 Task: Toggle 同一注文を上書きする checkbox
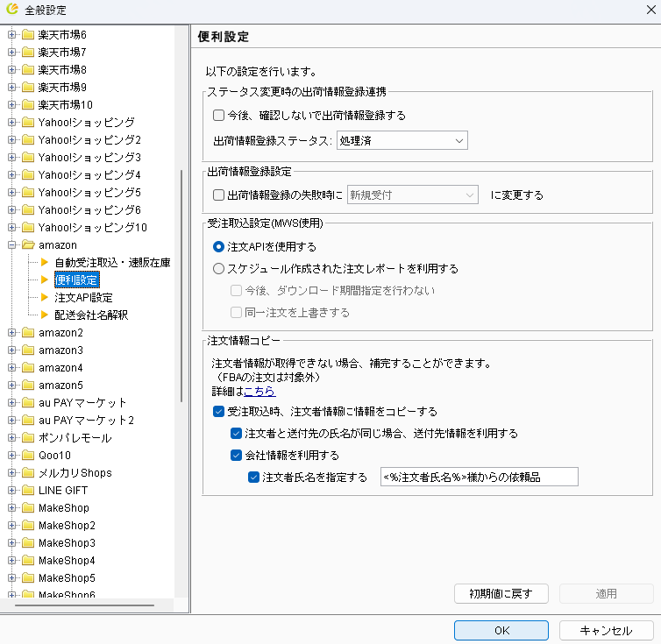coord(236,312)
